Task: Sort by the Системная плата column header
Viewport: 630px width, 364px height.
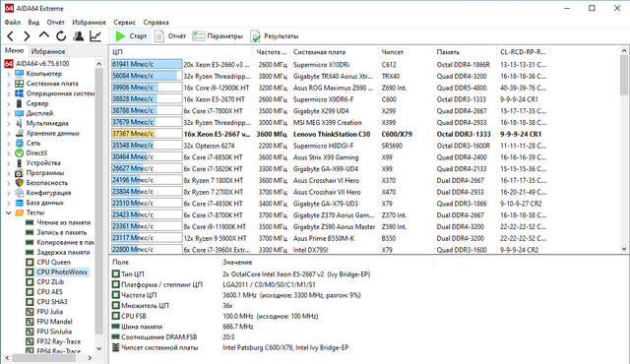Action: [x=334, y=52]
